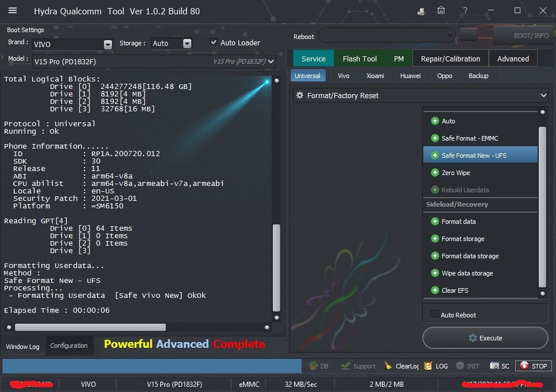
Task: Toggle the Auto Loader checkbox
Action: (214, 42)
